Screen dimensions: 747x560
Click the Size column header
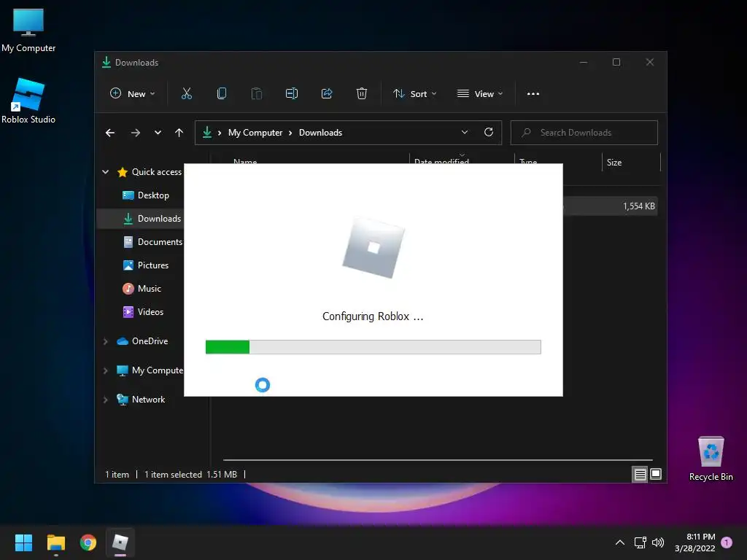coord(631,163)
